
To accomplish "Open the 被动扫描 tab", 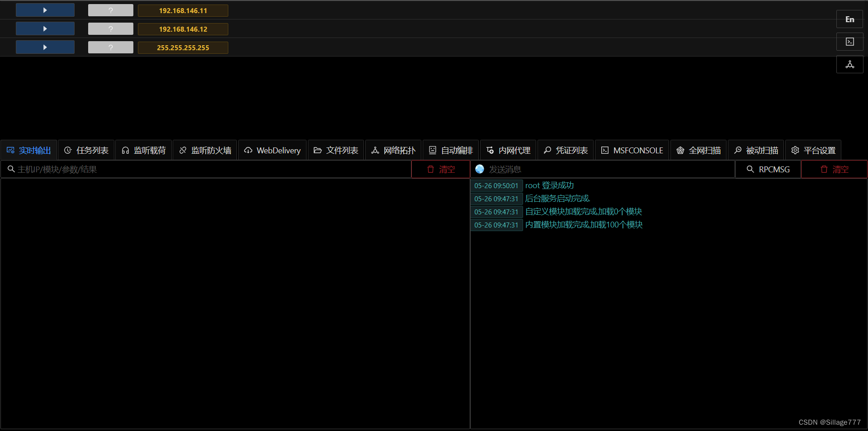I will [x=756, y=150].
